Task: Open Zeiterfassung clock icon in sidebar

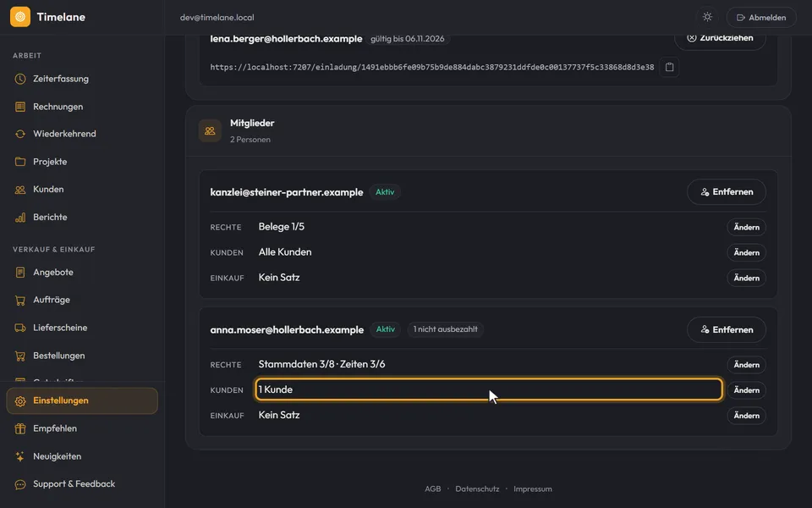Action: coord(20,79)
